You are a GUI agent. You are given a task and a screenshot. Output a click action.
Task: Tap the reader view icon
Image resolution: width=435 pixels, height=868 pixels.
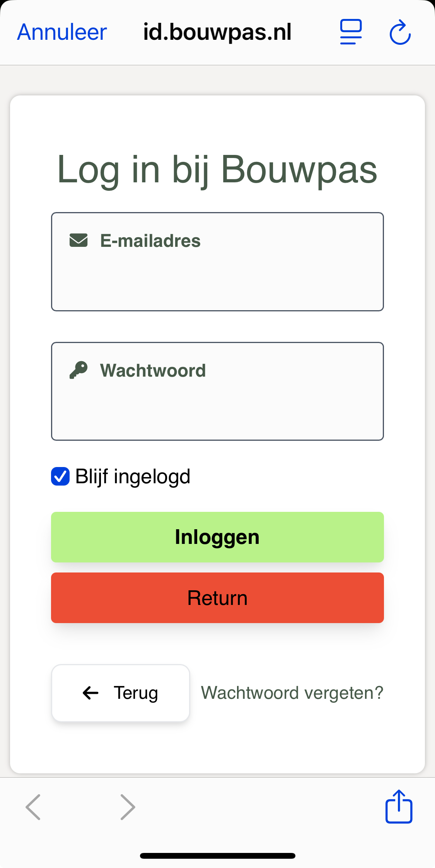[x=351, y=32]
